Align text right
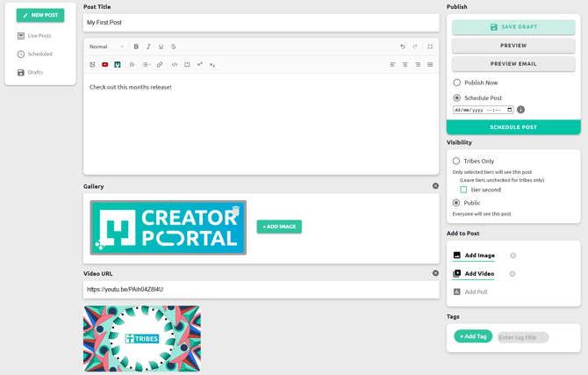Image resolution: width=588 pixels, height=375 pixels. pos(418,65)
